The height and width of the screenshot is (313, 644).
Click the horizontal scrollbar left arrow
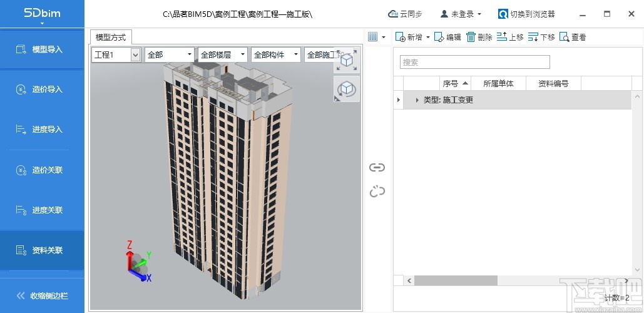409,280
